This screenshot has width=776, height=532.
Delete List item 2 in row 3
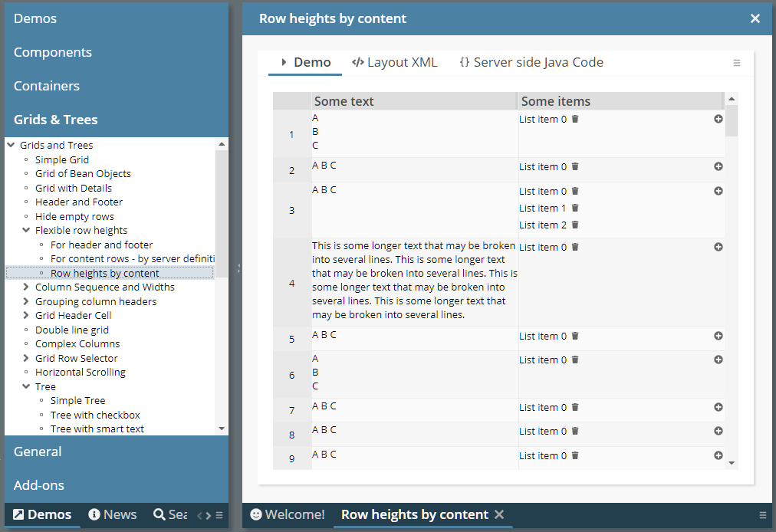click(x=575, y=225)
